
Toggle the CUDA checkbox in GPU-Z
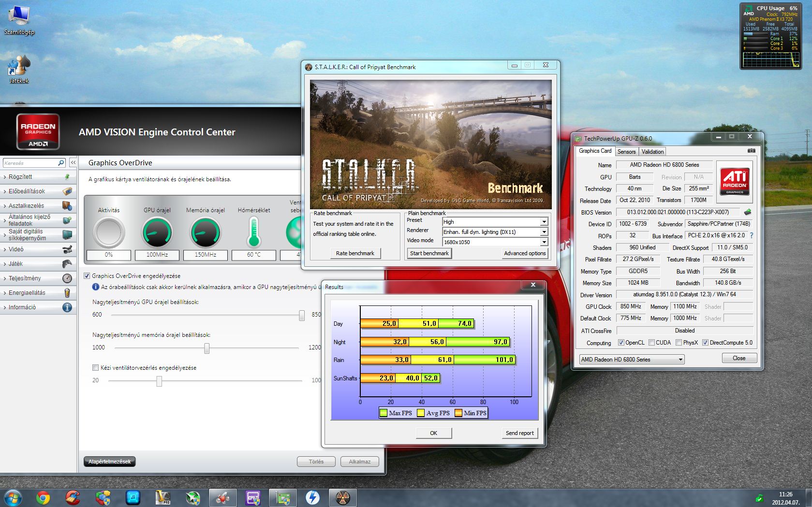pos(651,343)
